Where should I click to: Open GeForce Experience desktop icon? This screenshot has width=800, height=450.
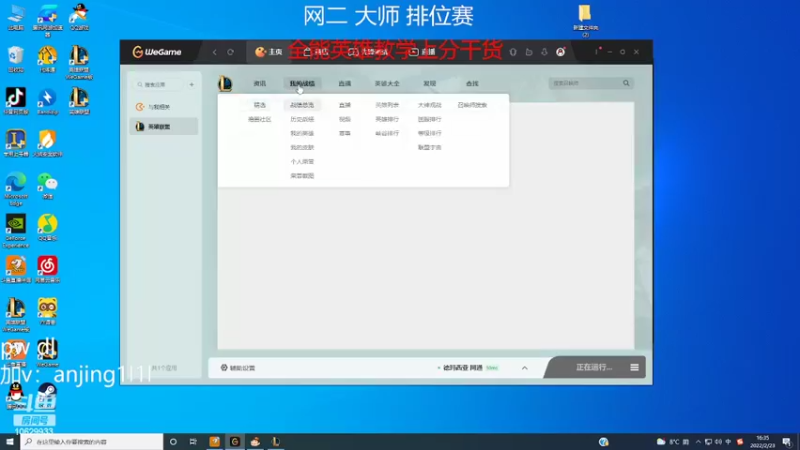[x=16, y=231]
